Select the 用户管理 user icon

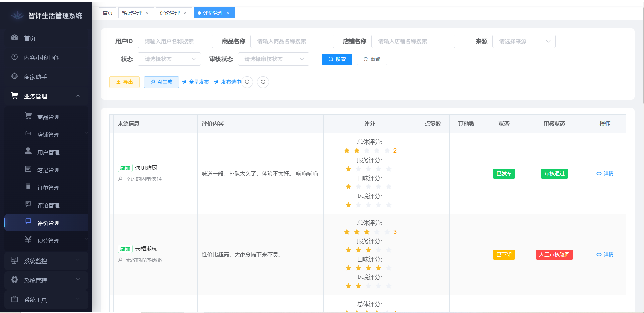[28, 152]
